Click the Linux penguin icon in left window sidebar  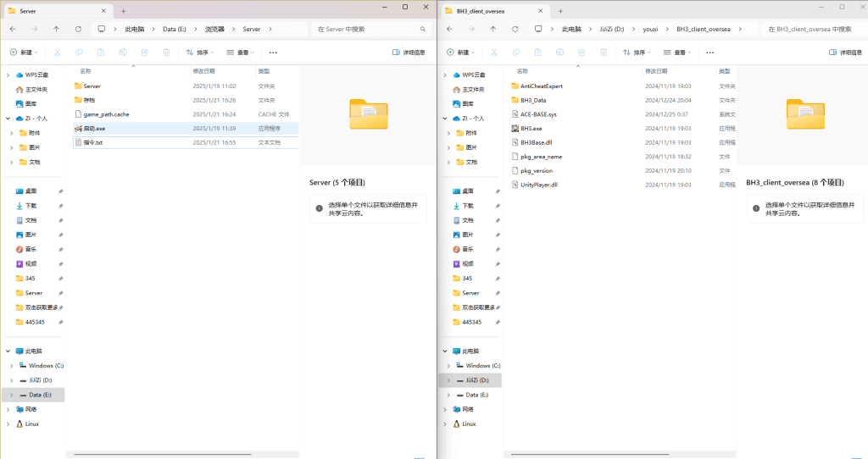click(x=19, y=423)
